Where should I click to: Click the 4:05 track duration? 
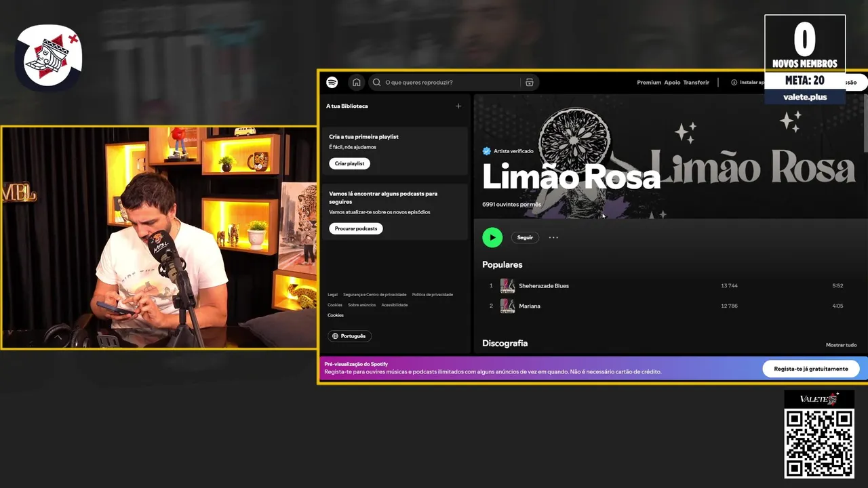pos(837,306)
